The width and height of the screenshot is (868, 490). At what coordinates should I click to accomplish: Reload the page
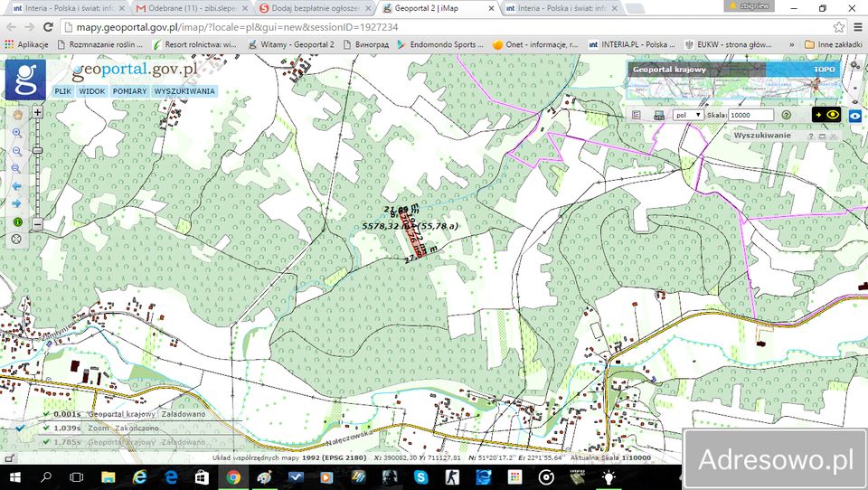[48, 27]
